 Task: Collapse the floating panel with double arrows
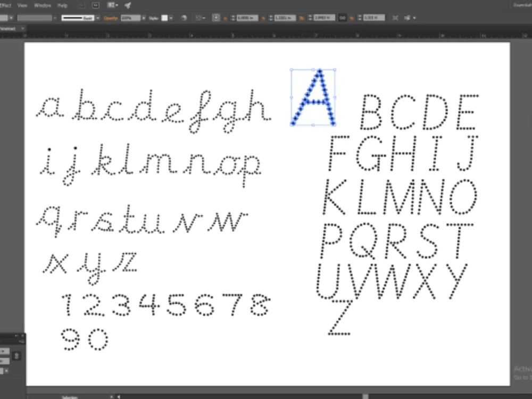coord(16,336)
